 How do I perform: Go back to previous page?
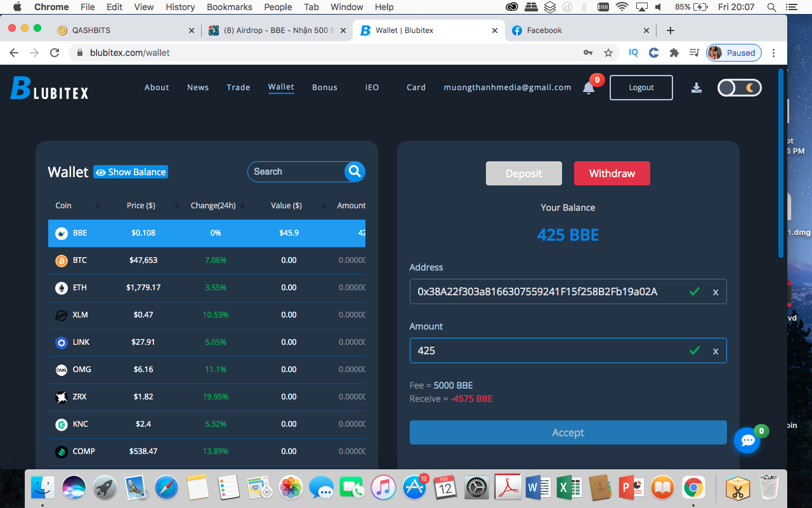(x=14, y=53)
